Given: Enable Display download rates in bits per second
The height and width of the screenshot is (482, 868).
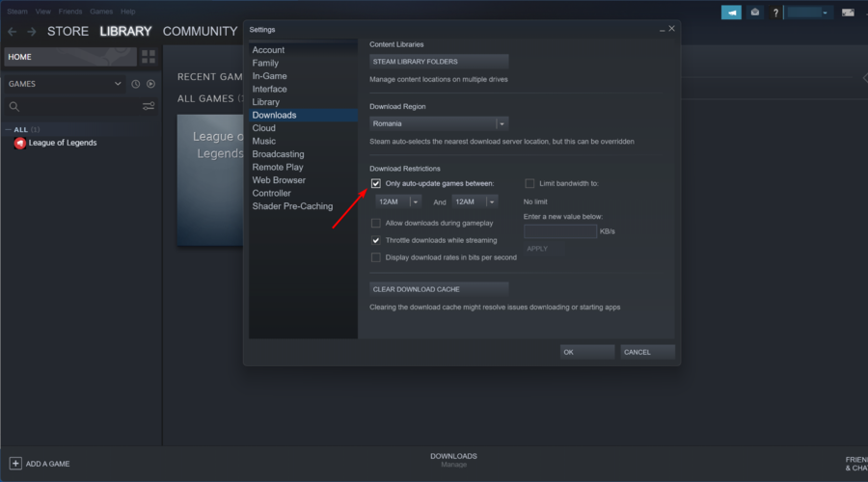Looking at the screenshot, I should click(376, 257).
